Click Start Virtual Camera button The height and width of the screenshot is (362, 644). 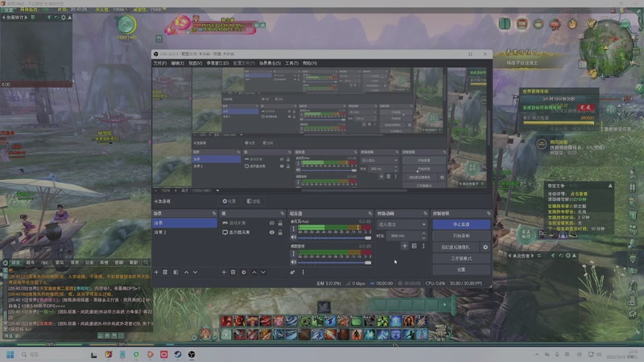tap(456, 247)
